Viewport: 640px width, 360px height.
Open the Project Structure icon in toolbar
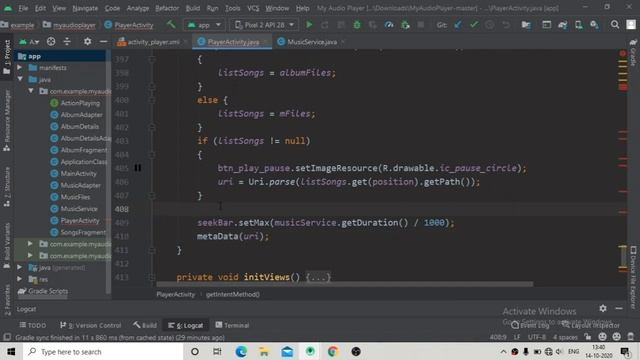point(526,25)
